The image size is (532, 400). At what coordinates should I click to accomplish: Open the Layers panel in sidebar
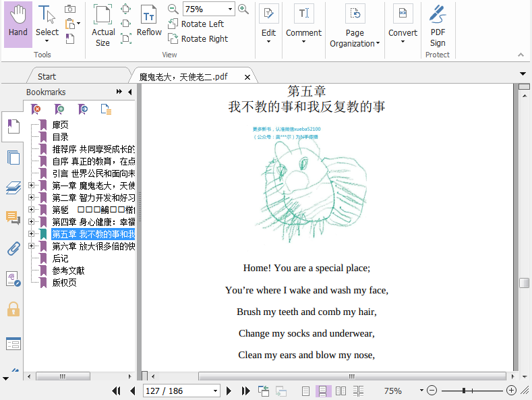pos(13,188)
